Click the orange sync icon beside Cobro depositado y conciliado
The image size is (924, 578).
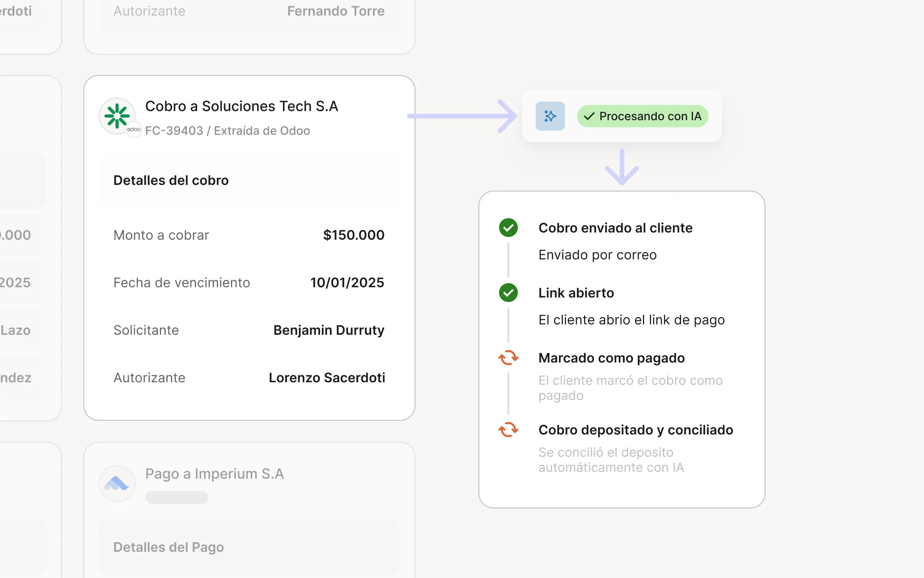(x=508, y=429)
